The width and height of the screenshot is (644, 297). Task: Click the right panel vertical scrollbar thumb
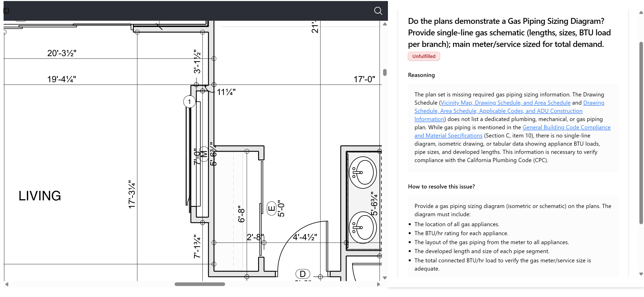tap(641, 133)
